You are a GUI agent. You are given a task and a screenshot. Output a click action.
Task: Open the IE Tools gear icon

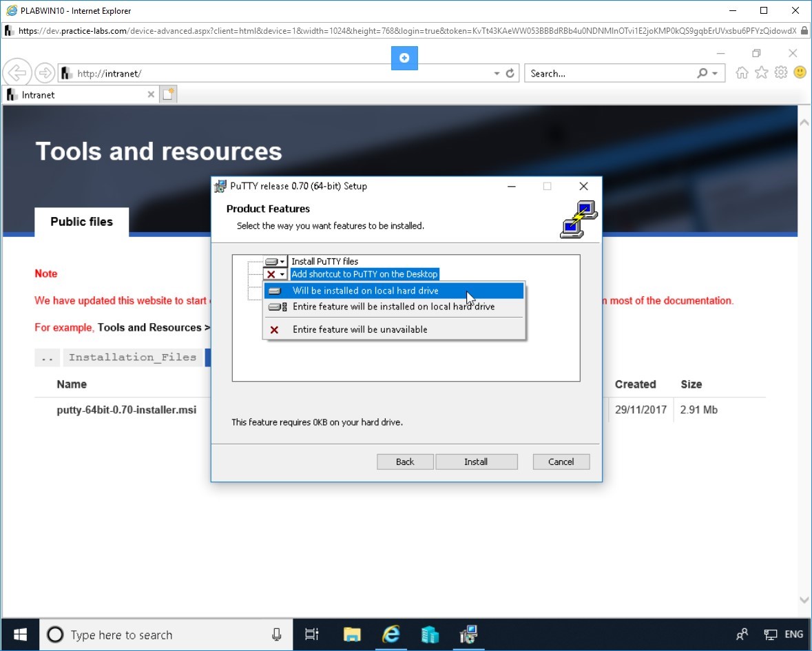(781, 73)
